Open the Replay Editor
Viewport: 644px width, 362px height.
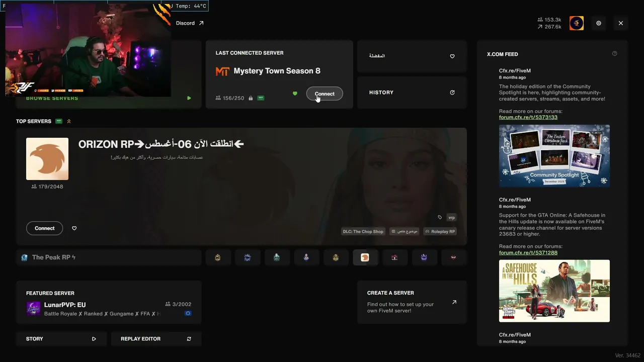[156, 339]
